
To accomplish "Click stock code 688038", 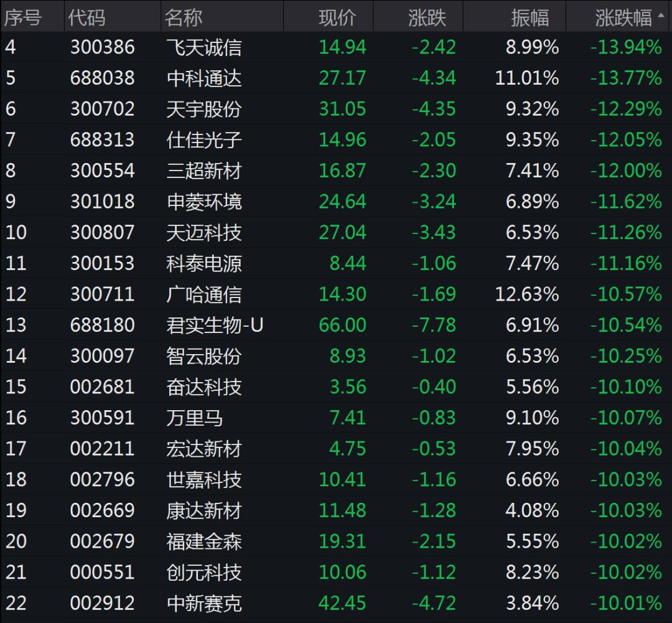I will coord(103,78).
